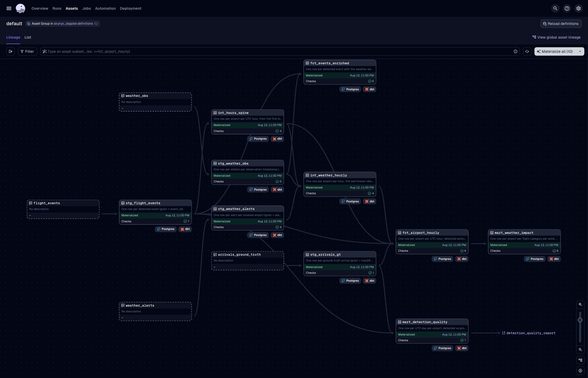Open the Automation nav item
Viewport: 588px width, 378px height.
point(105,8)
